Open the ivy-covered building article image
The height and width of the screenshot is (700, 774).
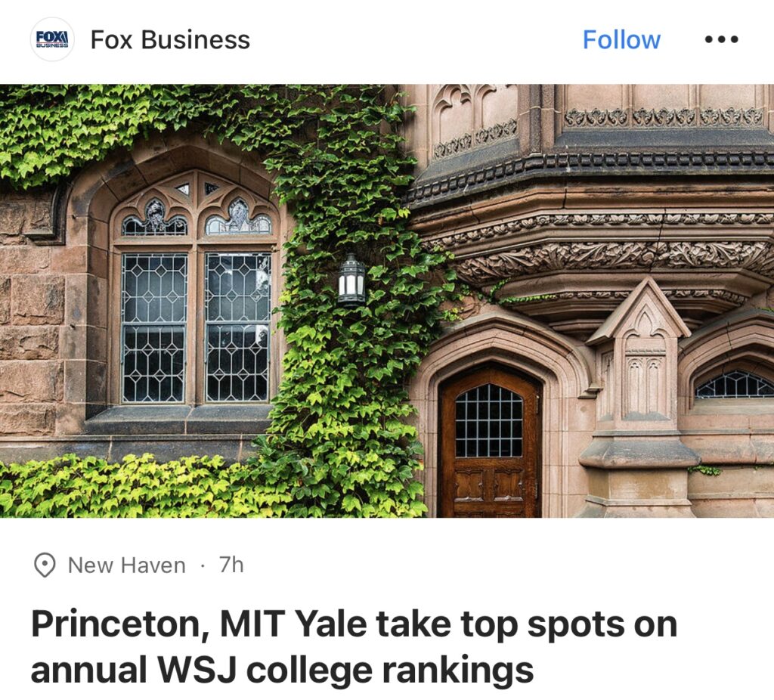pyautogui.click(x=387, y=301)
